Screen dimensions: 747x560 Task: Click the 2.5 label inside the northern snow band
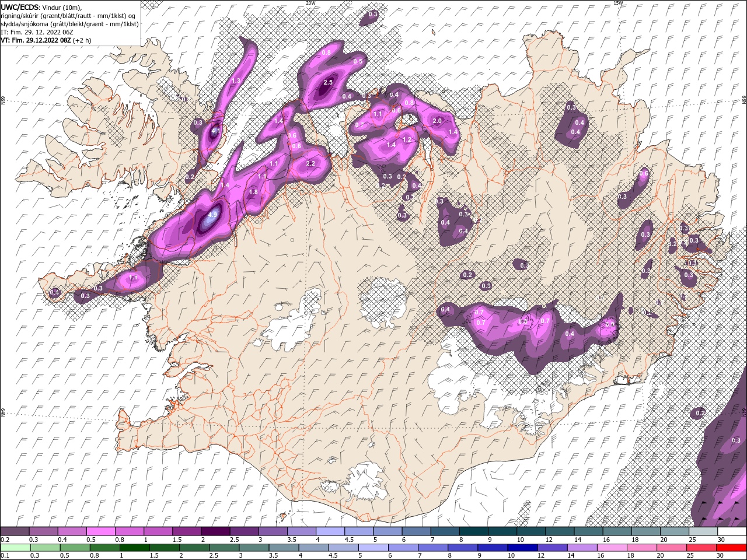328,82
